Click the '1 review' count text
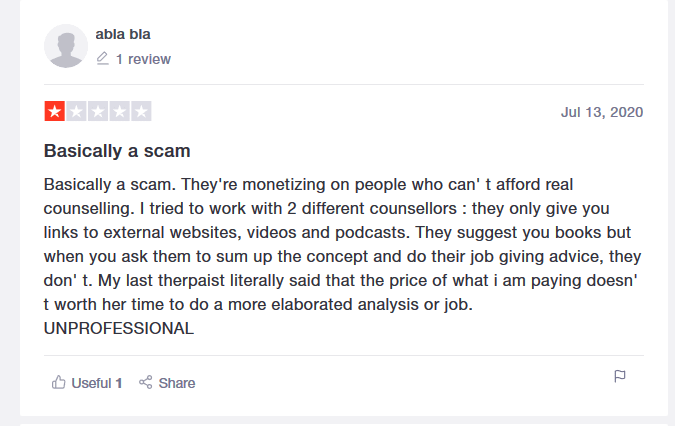The image size is (675, 426). point(143,59)
